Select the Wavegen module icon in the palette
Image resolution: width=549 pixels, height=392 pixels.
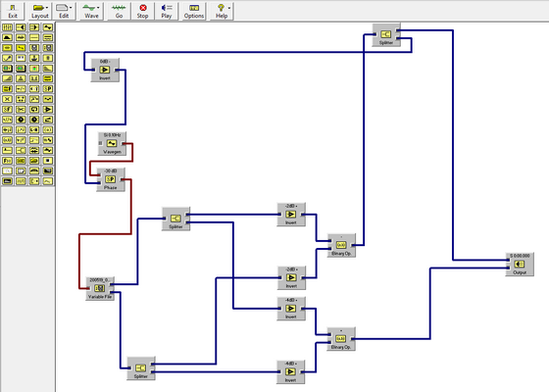click(48, 27)
